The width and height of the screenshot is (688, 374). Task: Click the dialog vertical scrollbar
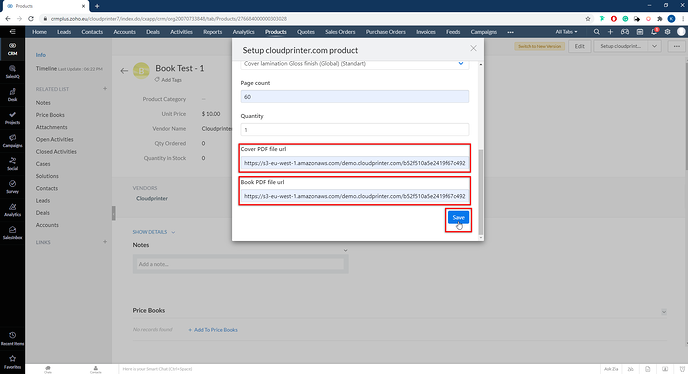480,191
